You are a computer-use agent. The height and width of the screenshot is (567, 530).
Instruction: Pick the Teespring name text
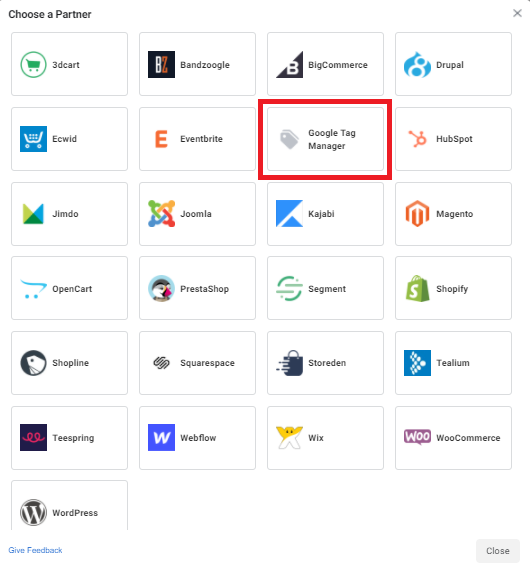click(73, 438)
